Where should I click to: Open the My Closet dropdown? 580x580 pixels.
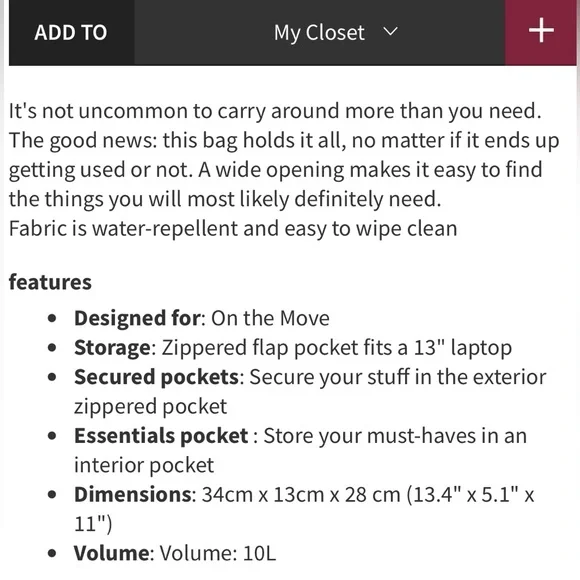click(x=320, y=33)
